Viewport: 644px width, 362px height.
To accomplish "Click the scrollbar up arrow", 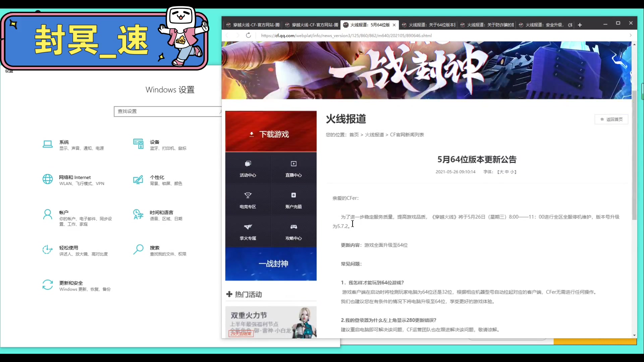I will pos(634,44).
